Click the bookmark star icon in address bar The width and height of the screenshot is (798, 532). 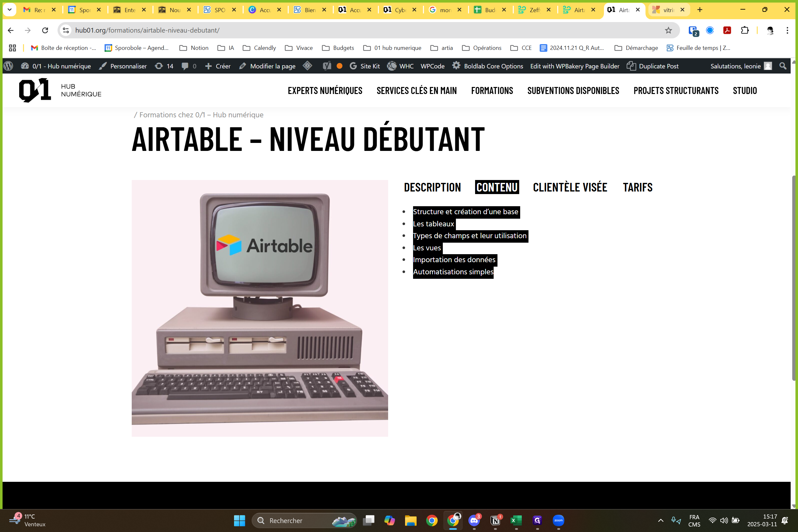pyautogui.click(x=668, y=30)
